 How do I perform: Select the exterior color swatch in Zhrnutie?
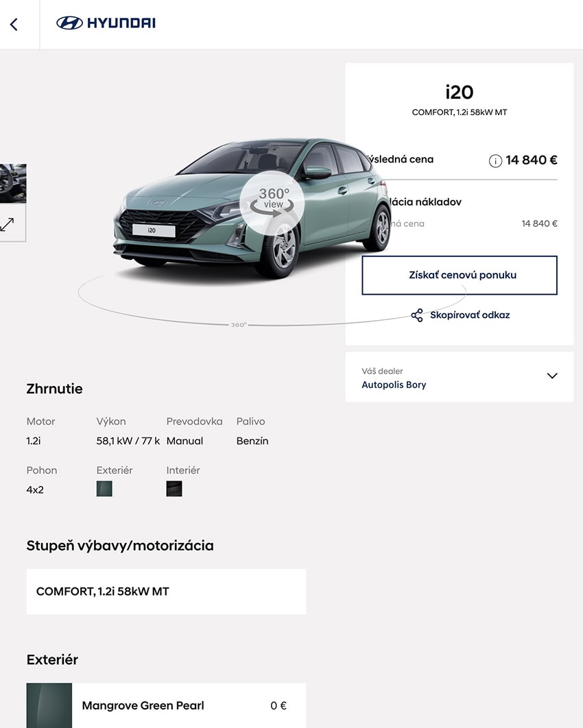pos(104,489)
